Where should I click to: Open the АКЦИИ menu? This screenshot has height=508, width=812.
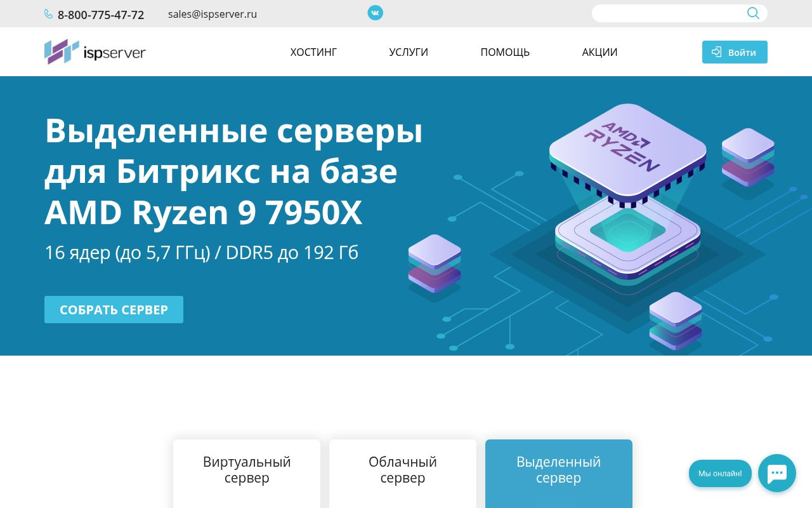coord(599,52)
